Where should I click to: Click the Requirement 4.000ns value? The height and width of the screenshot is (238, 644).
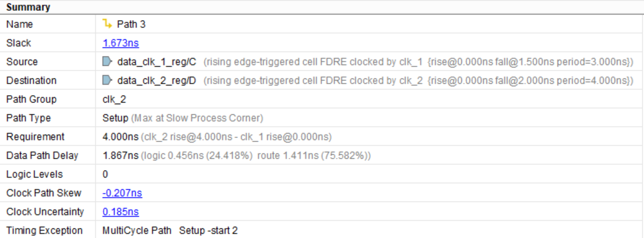[120, 136]
